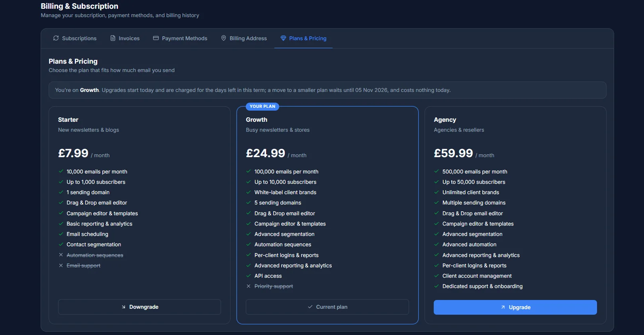Click the Current plan button on Growth

point(327,307)
